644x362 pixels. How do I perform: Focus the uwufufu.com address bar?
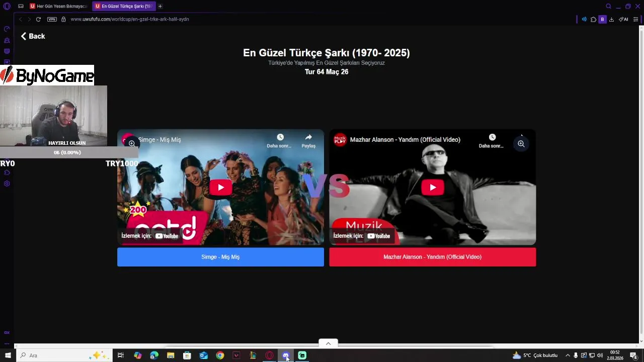pos(130,19)
